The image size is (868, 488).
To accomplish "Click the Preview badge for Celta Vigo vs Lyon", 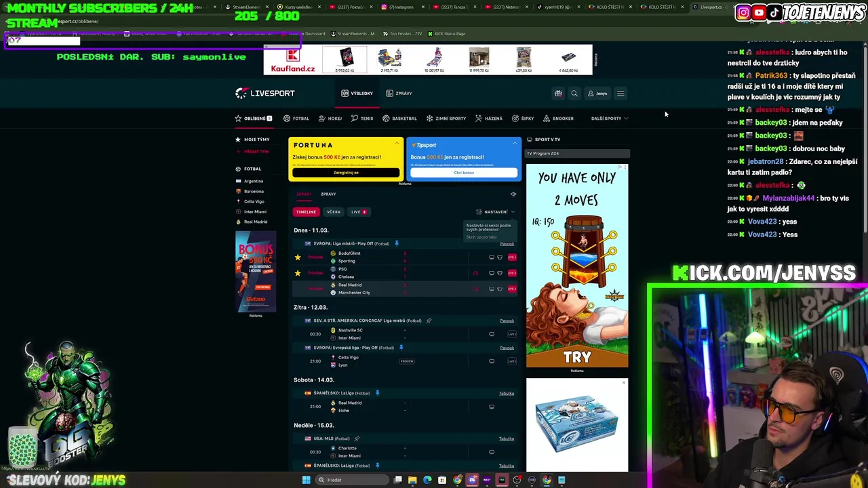I will (407, 361).
